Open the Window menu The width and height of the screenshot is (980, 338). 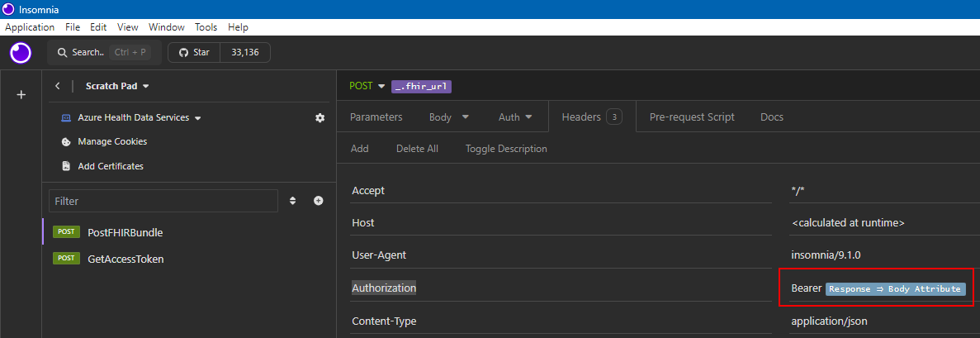tap(166, 27)
